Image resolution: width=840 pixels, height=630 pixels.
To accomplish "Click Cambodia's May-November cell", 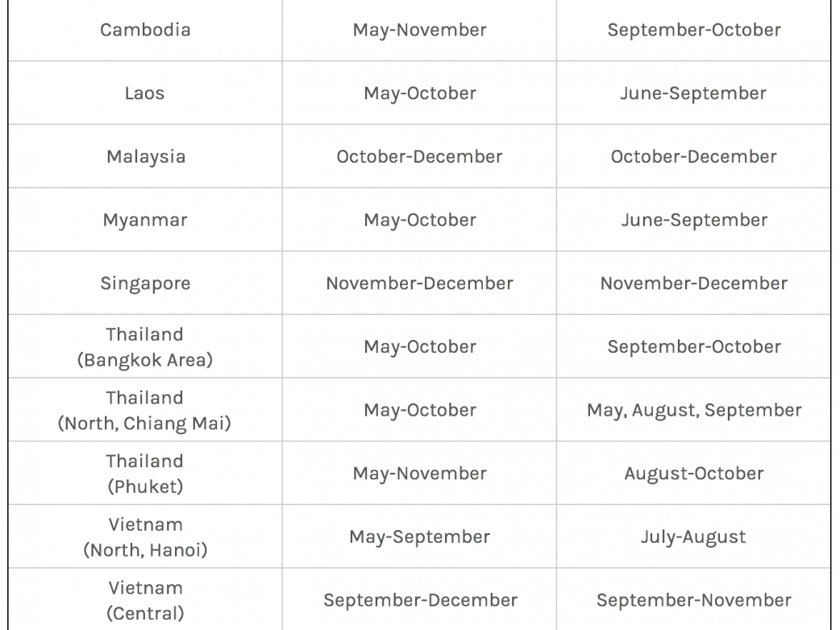I will tap(419, 31).
